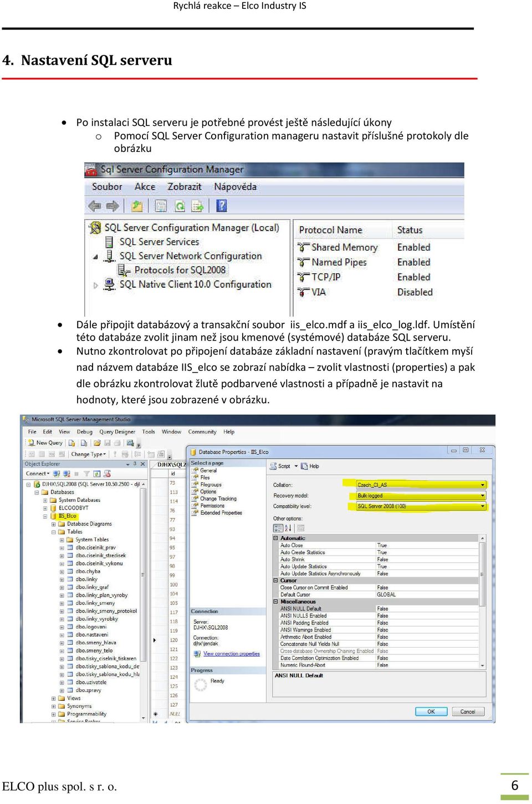Click Connect Object Explorer icon beside Connect
Viewport: 532px width, 804px height.
(57, 474)
